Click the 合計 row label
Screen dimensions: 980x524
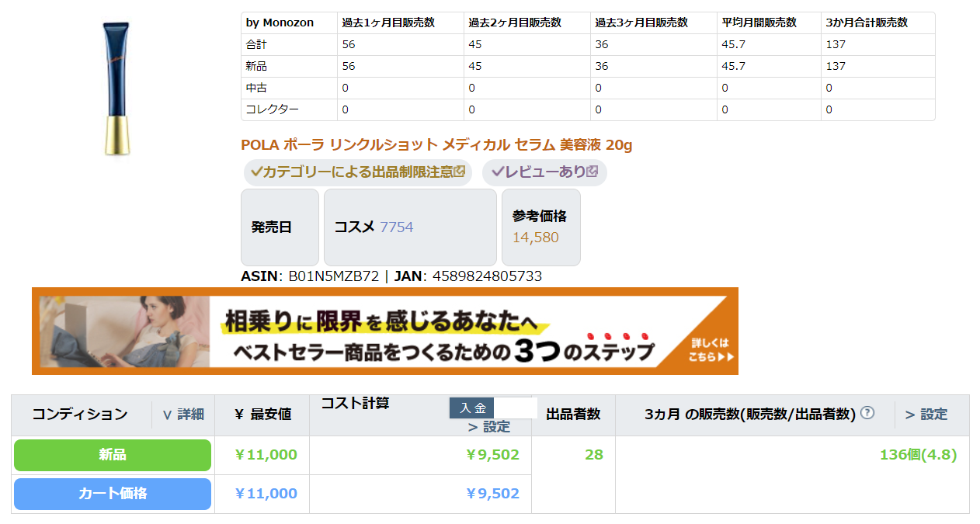pos(256,44)
